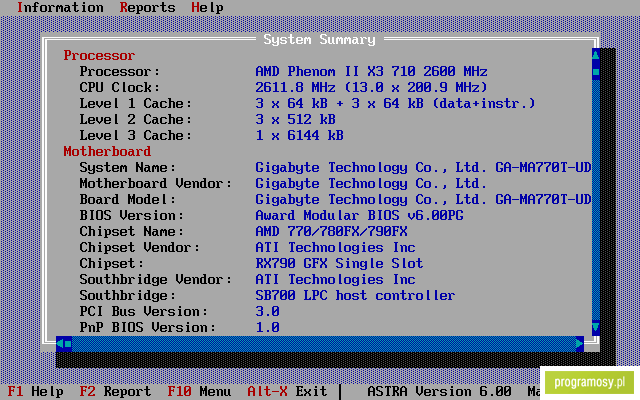640x400 pixels.
Task: Click the horizontal scrollbar right arrow
Action: [x=580, y=344]
